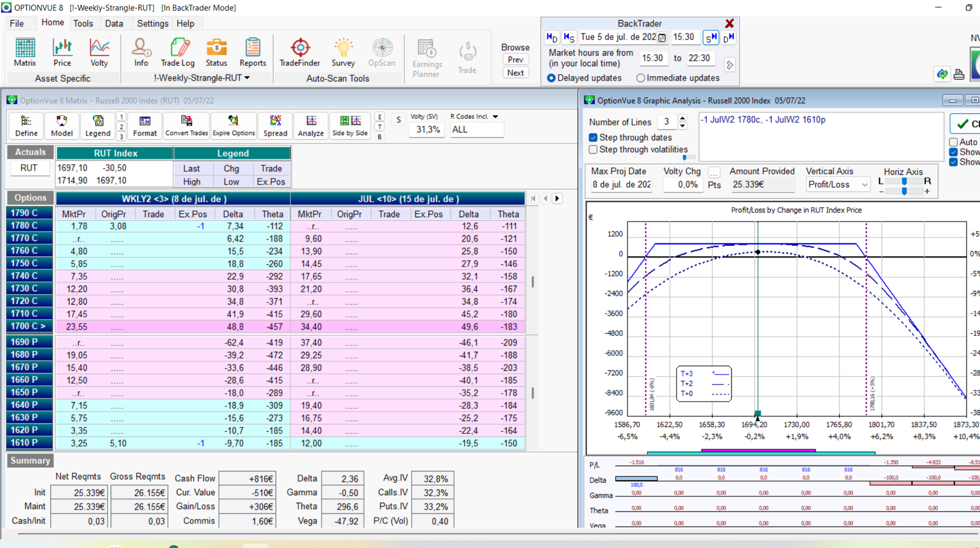Click the Spread icon in Matrix toolbar
Viewport: 980px width, 548px height.
275,125
